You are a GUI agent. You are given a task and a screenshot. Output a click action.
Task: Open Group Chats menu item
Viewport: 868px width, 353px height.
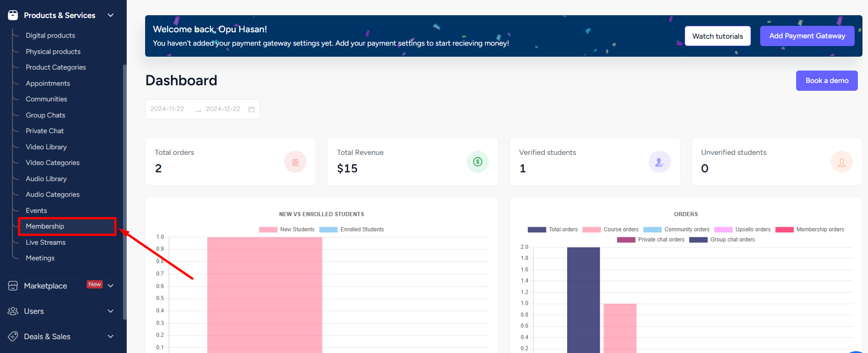(45, 115)
